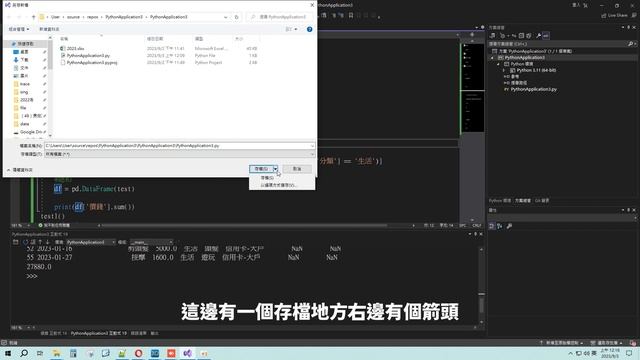Image resolution: width=640 pixels, height=360 pixels.
Task: Open Downloads in navigation pane
Action: click(24, 60)
